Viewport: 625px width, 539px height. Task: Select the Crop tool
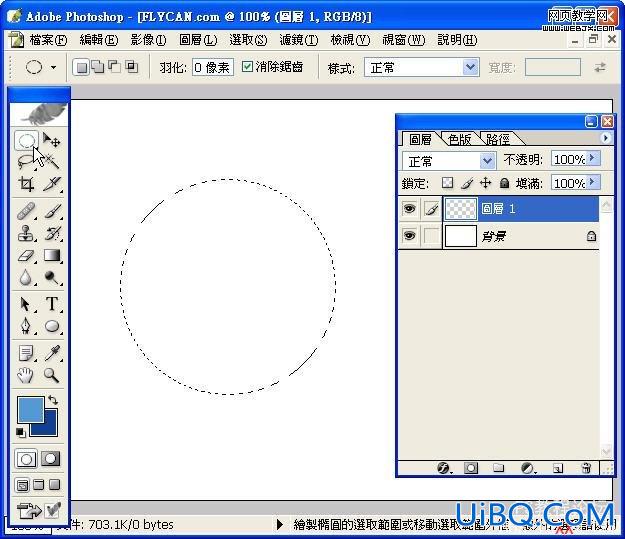(x=26, y=184)
